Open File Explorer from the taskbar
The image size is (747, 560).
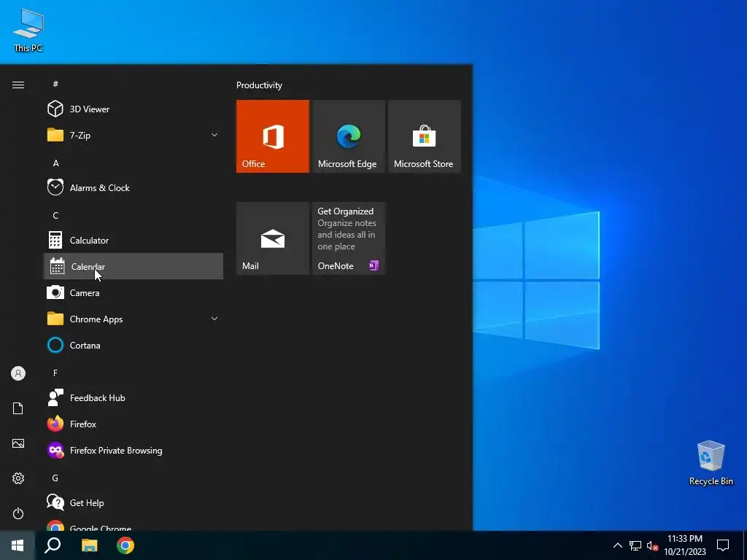(89, 545)
